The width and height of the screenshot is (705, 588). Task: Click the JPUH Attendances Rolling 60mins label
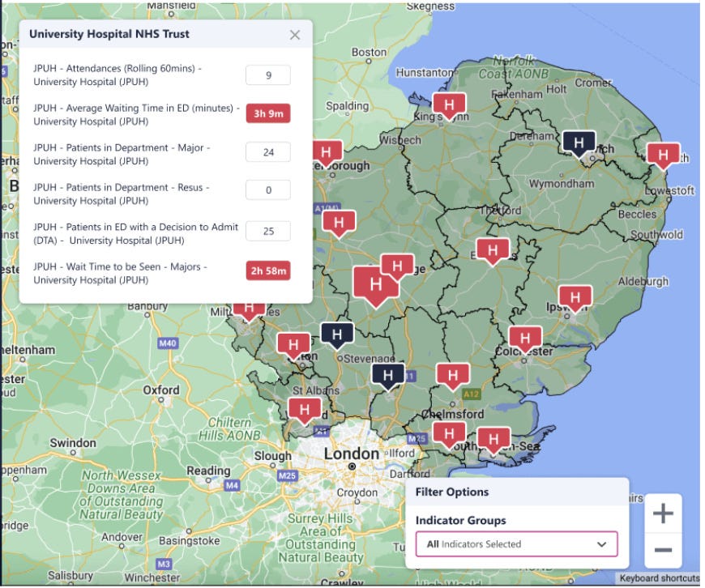(117, 75)
